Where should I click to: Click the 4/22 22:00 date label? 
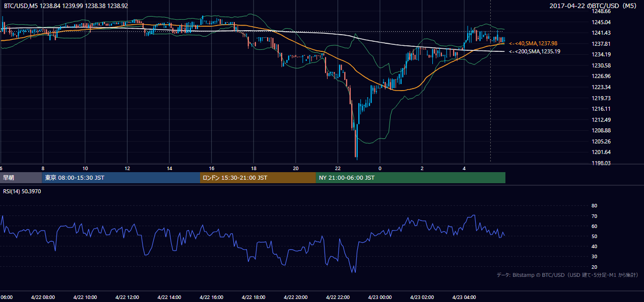click(x=337, y=297)
